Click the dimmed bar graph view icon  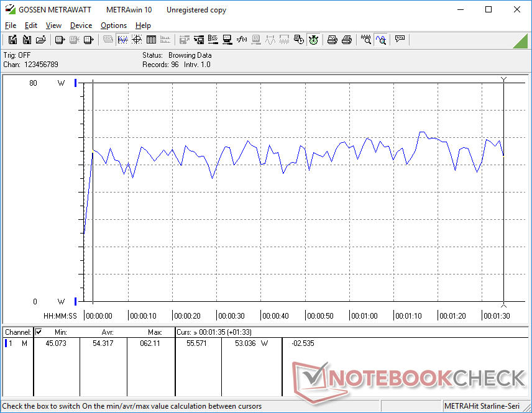(165, 40)
